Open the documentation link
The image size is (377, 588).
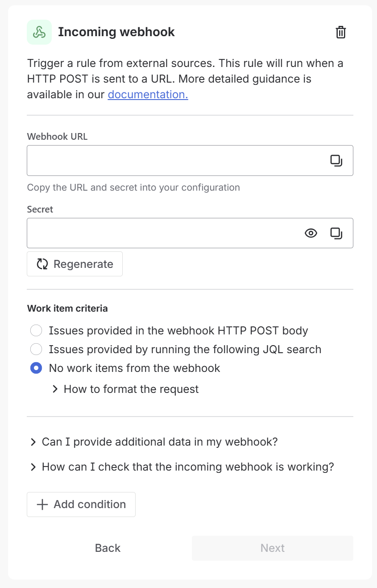(147, 94)
